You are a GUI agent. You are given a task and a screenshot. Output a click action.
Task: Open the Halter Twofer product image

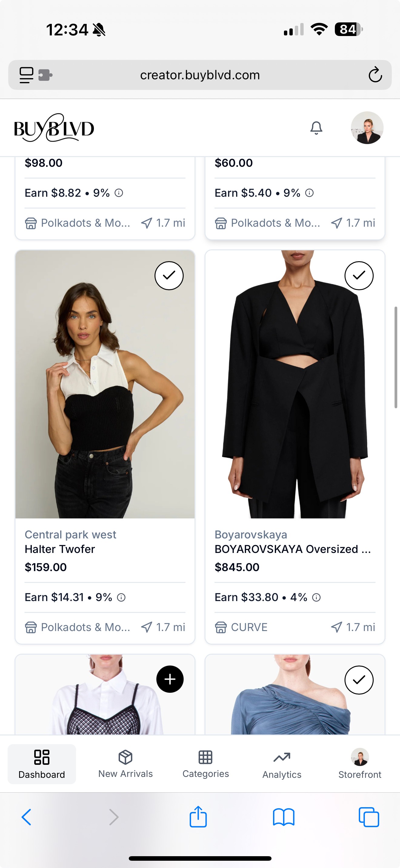tap(105, 384)
